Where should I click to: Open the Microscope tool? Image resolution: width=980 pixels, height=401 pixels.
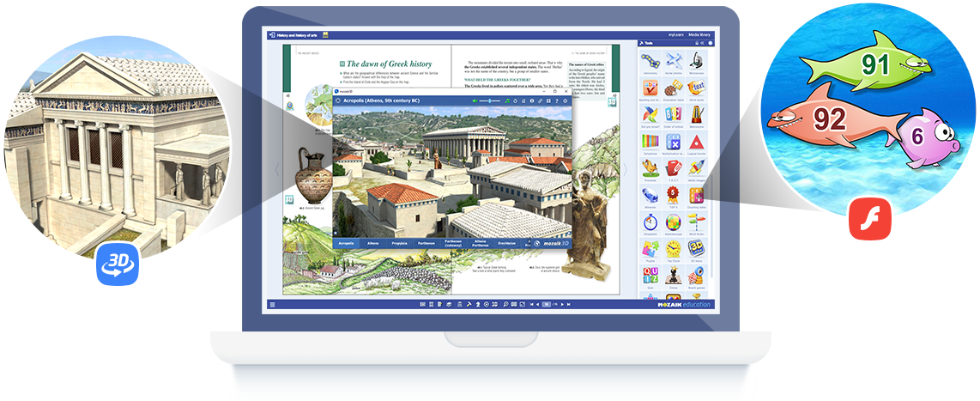tap(698, 62)
